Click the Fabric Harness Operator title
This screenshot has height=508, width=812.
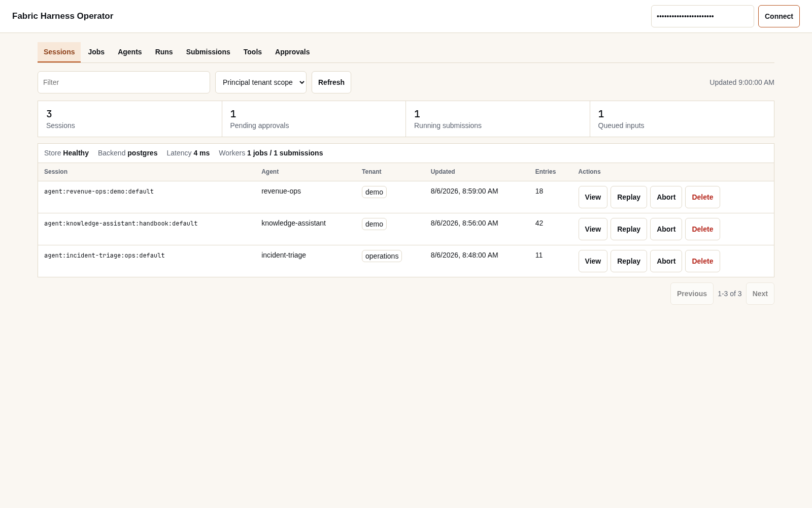click(62, 16)
